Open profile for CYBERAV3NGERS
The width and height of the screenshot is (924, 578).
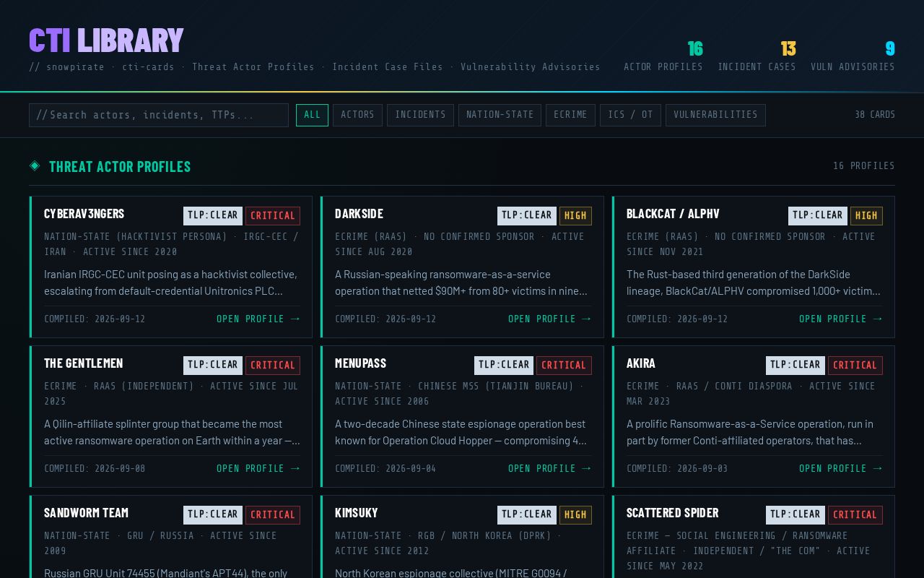(x=258, y=319)
